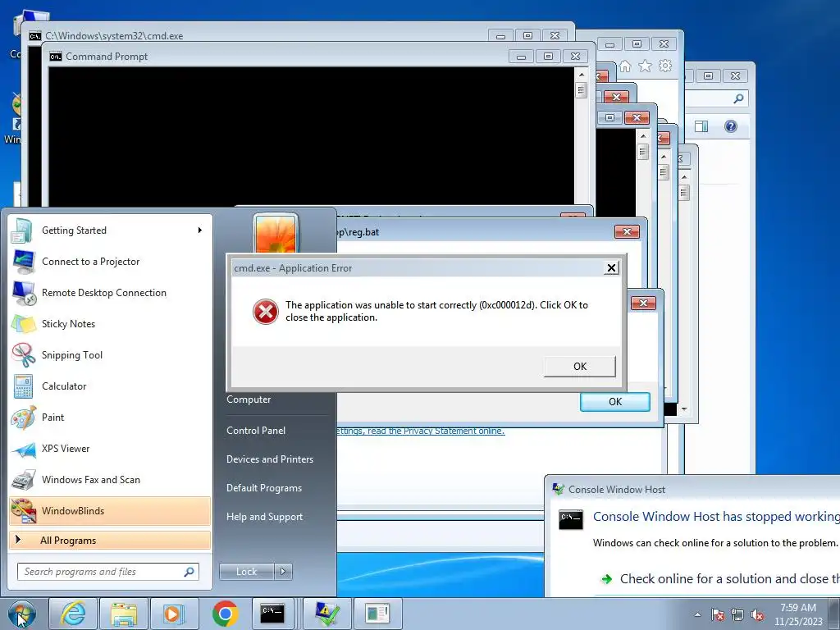Click the Command Prompt title bar icon

pos(56,57)
